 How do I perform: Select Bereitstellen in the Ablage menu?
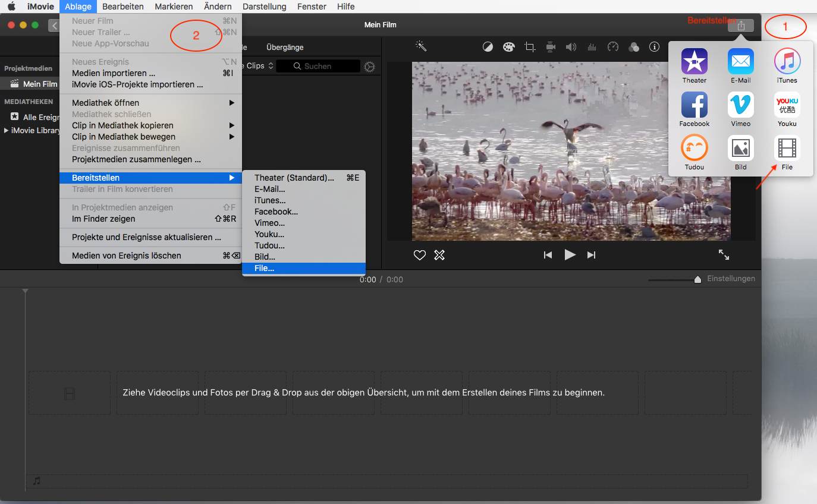pos(150,178)
